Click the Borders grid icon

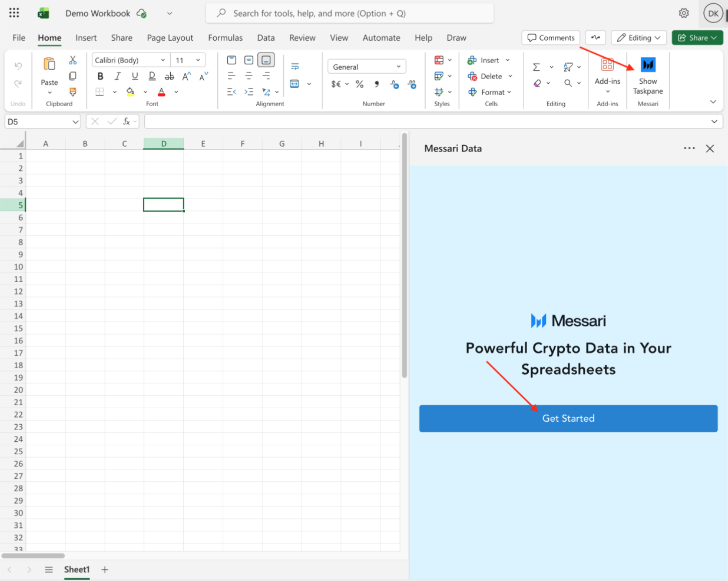pos(100,92)
